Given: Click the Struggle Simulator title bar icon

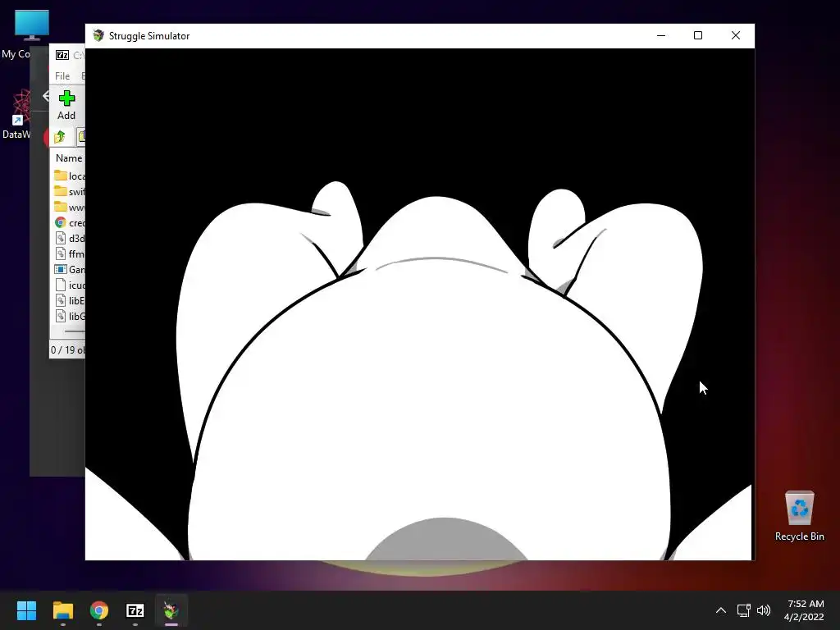Looking at the screenshot, I should pos(98,35).
